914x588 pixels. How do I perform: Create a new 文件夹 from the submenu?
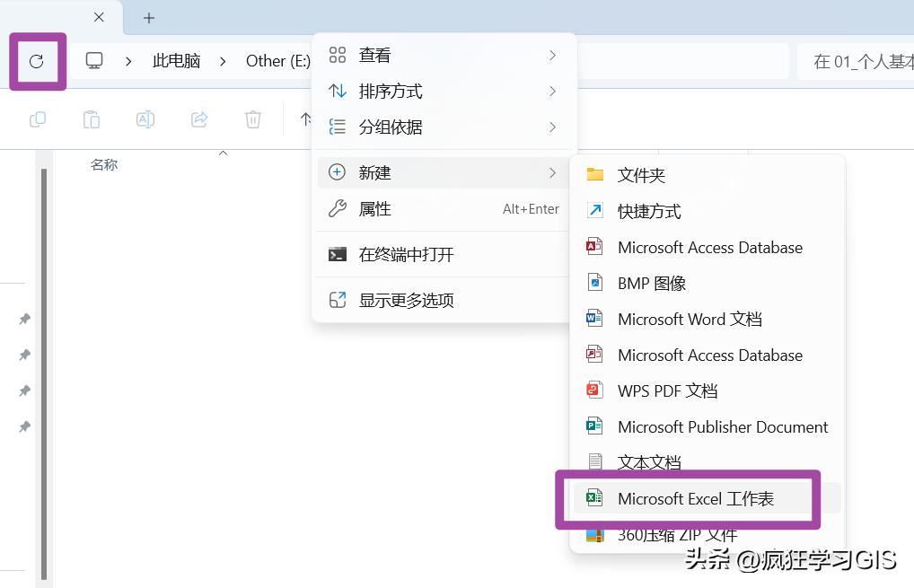(x=707, y=175)
